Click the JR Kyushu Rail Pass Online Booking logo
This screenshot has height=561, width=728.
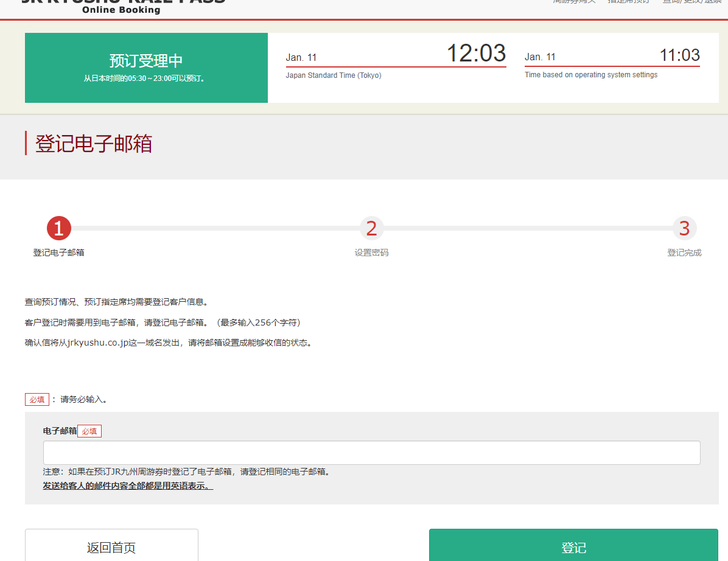(x=122, y=5)
